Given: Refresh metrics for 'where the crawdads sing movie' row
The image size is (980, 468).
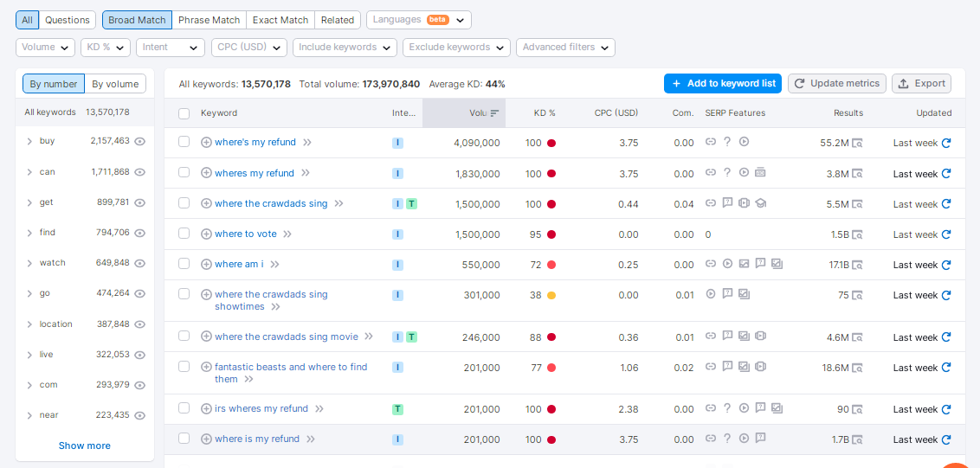Looking at the screenshot, I should (946, 337).
